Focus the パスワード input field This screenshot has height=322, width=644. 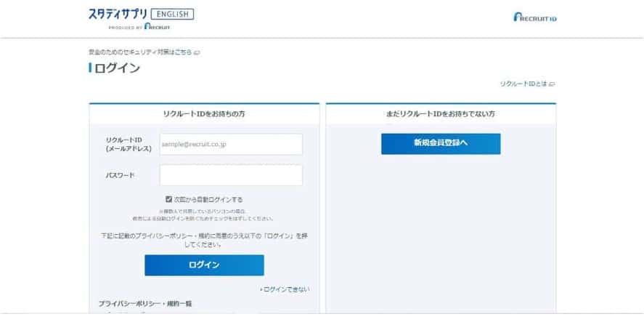pos(231,175)
